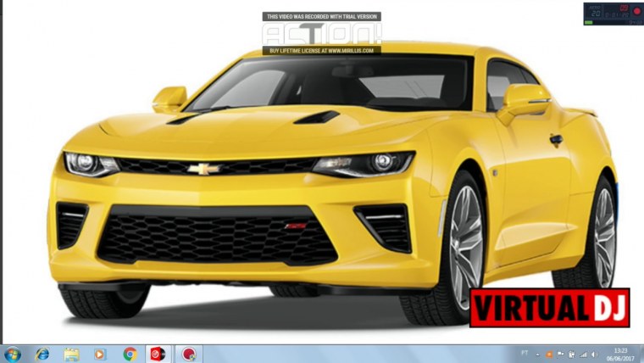
Task: Open the Windows Start menu
Action: coord(12,354)
